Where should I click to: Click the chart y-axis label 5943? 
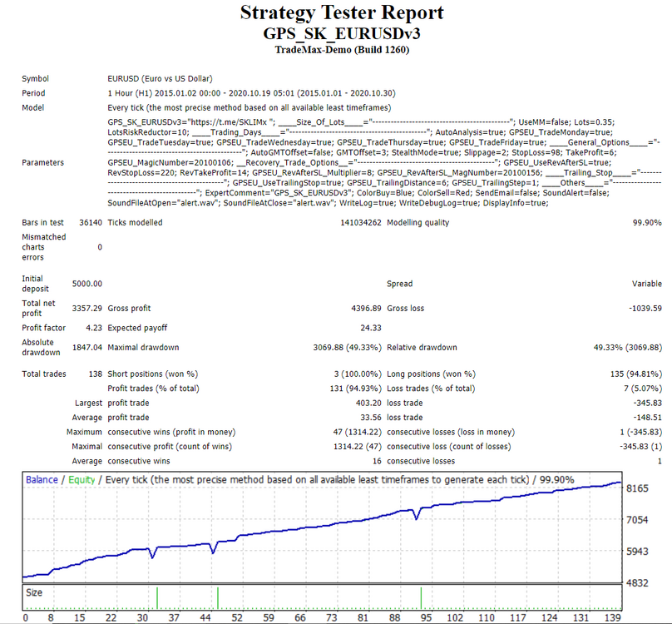[637, 552]
